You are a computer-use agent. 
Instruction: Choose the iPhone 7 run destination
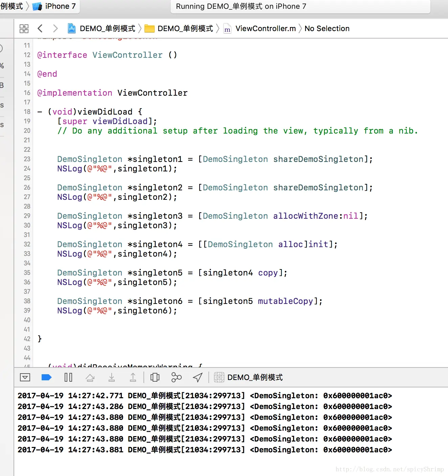(54, 6)
